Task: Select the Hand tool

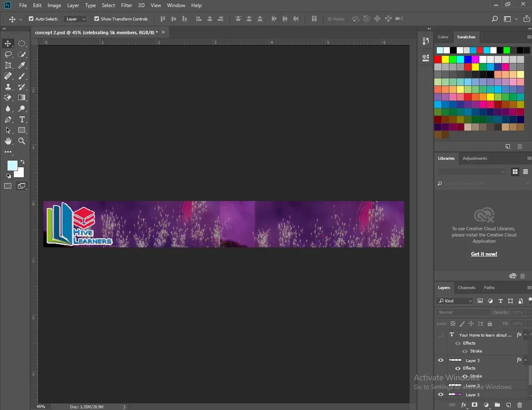Action: click(x=8, y=141)
